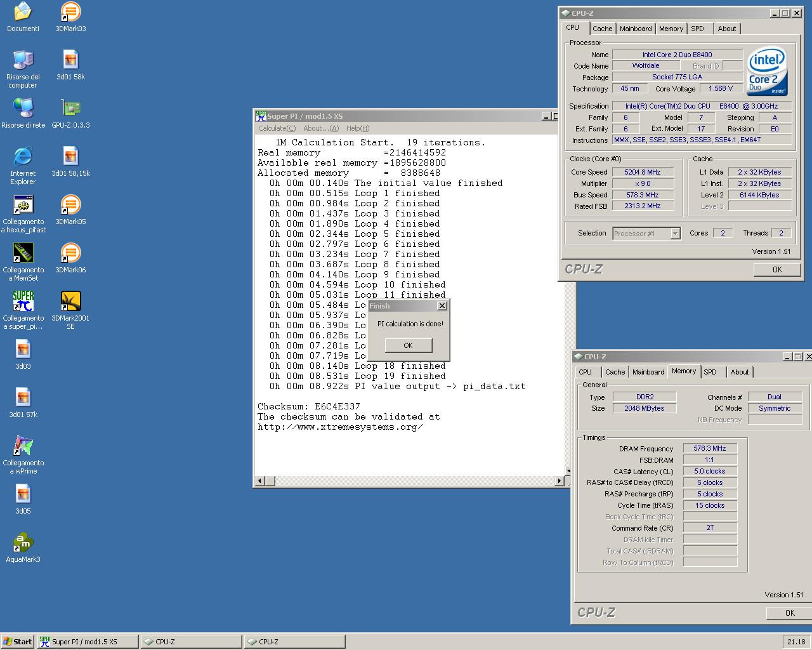Switch to Memory tab in upper CPU-Z
This screenshot has height=650, width=812.
pos(671,29)
